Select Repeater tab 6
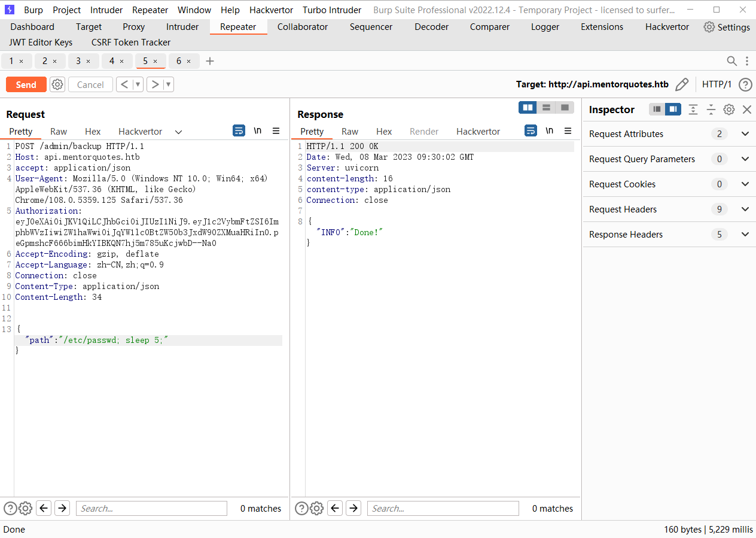This screenshot has height=538, width=756. (x=179, y=61)
